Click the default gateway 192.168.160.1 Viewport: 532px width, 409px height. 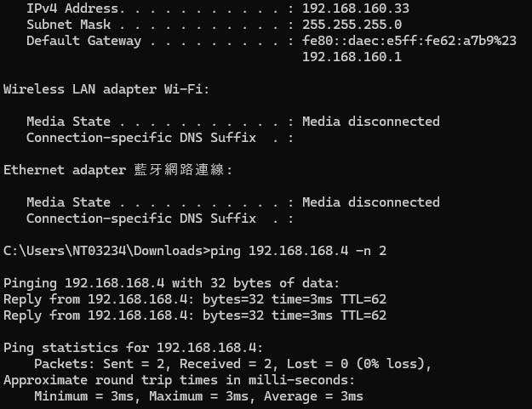click(x=352, y=57)
